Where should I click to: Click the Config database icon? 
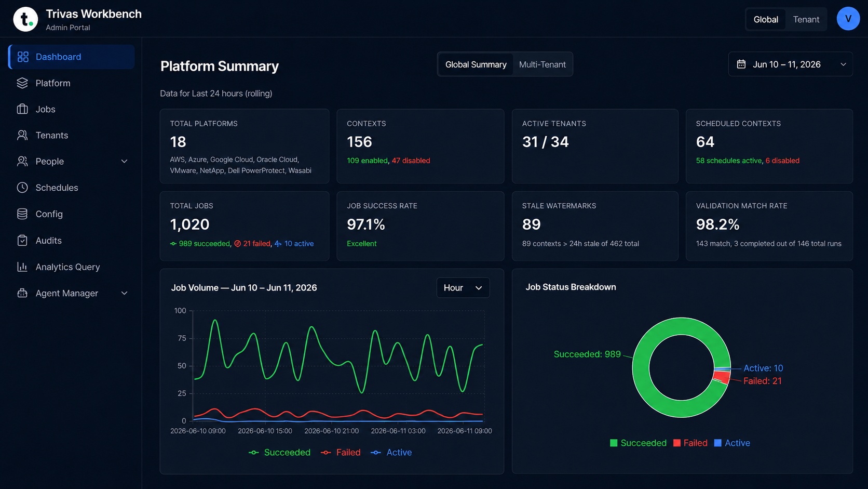pos(22,214)
